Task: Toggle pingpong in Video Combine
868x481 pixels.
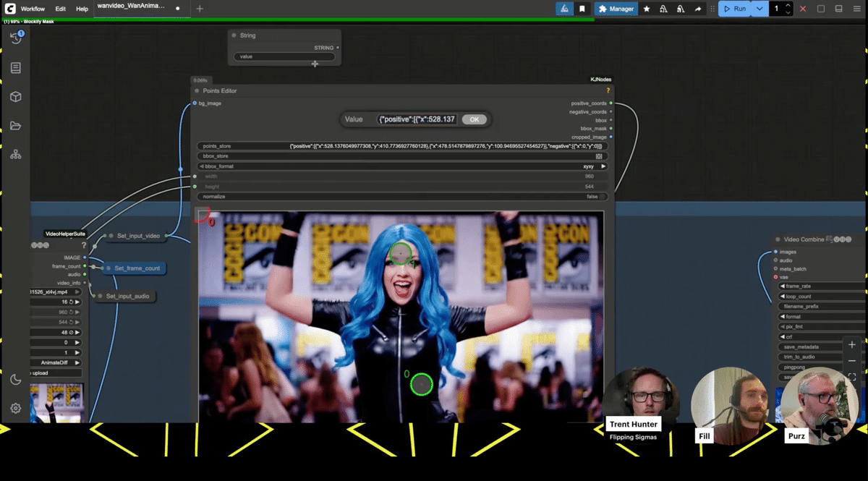Action: (822, 367)
